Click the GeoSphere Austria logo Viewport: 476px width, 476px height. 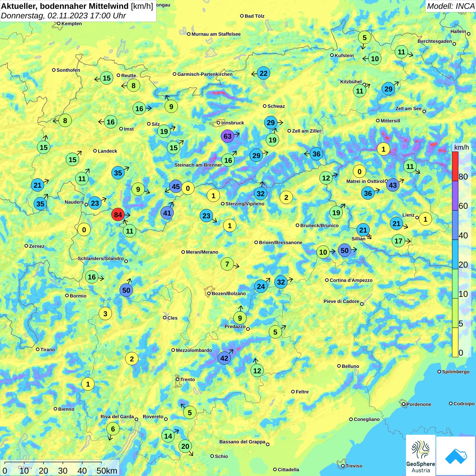pyautogui.click(x=421, y=455)
